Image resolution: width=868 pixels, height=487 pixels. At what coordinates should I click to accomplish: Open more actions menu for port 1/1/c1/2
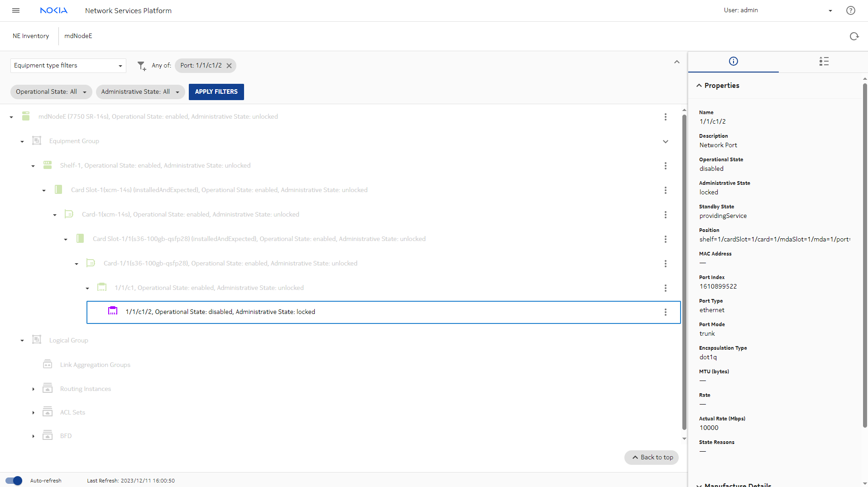[x=665, y=312]
